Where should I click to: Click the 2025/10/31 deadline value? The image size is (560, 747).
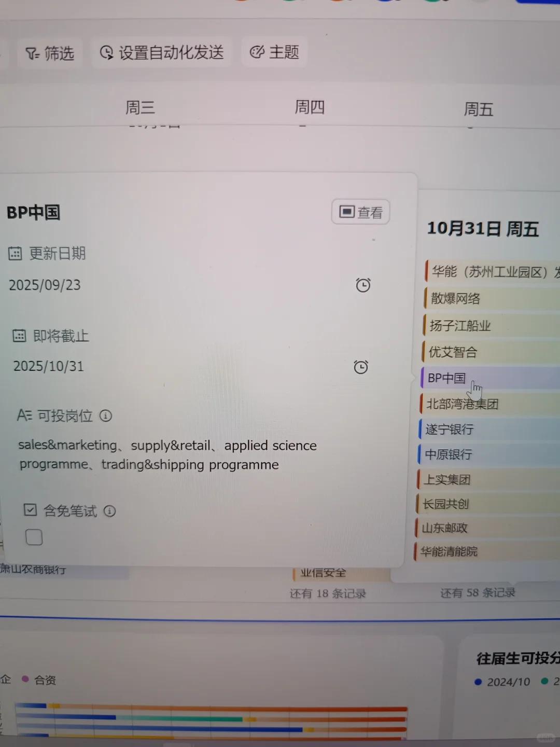tap(48, 366)
